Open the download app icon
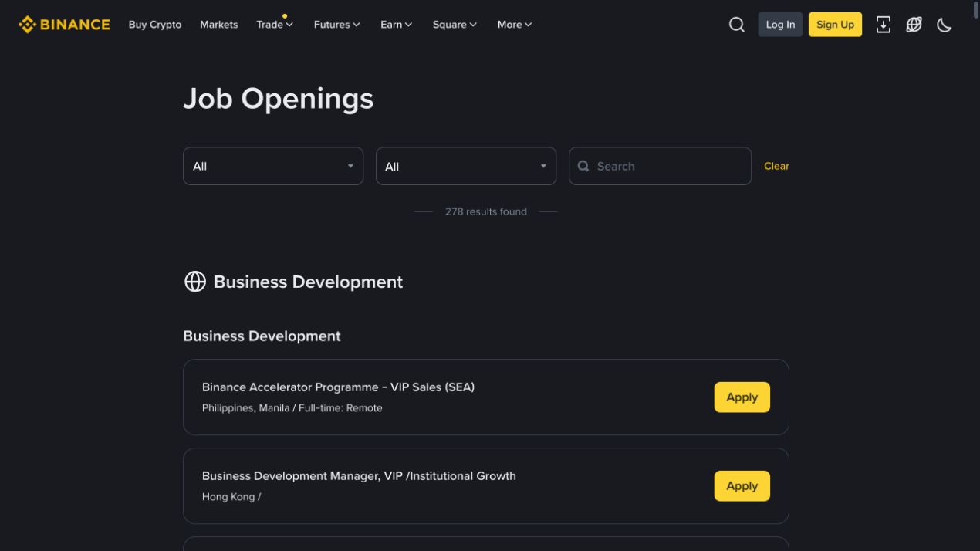The image size is (980, 551). [x=884, y=25]
